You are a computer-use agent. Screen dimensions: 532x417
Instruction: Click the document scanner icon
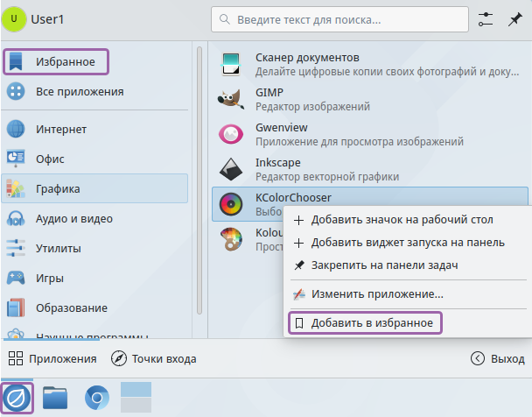coord(231,64)
